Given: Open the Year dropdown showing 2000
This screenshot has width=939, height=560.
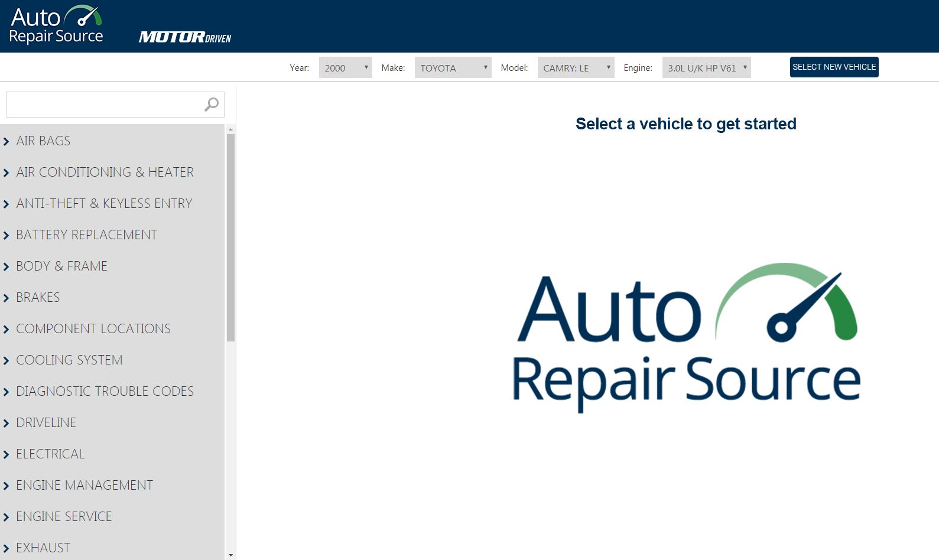Looking at the screenshot, I should pos(345,68).
